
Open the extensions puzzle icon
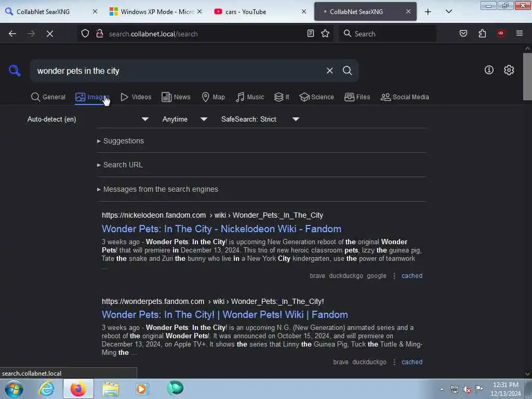click(482, 33)
